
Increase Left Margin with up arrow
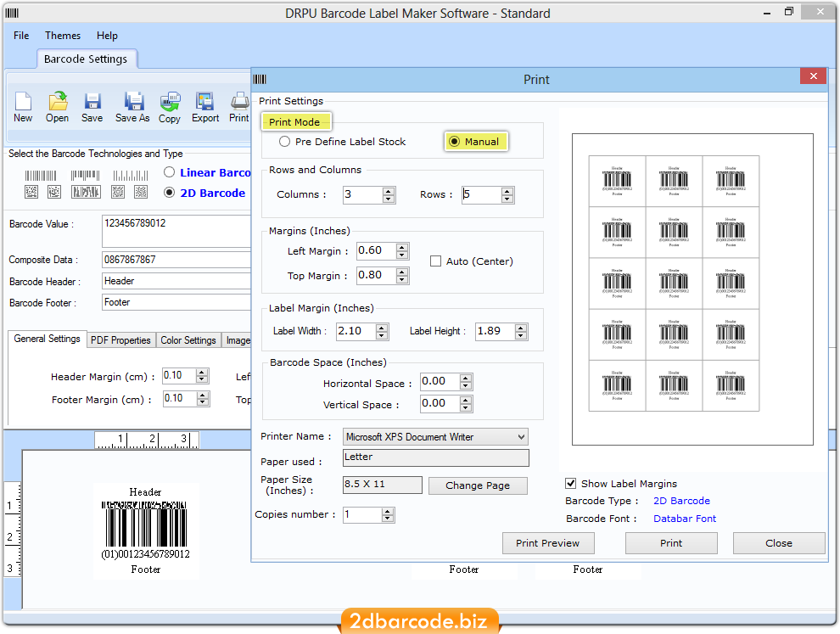point(402,246)
